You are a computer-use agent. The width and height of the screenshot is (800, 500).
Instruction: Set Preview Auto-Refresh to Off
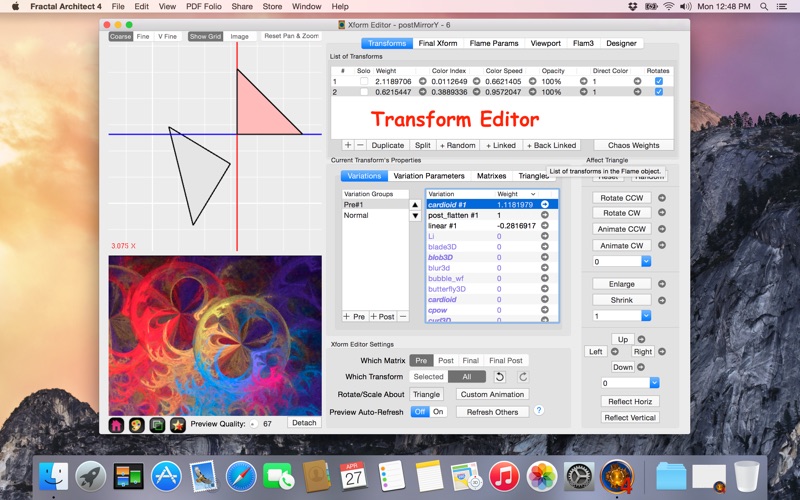(x=420, y=412)
